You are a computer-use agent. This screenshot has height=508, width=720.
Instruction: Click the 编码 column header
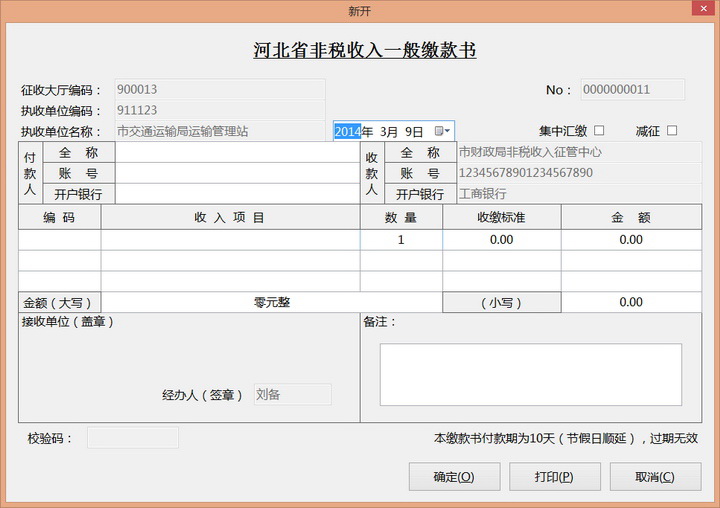(60, 217)
